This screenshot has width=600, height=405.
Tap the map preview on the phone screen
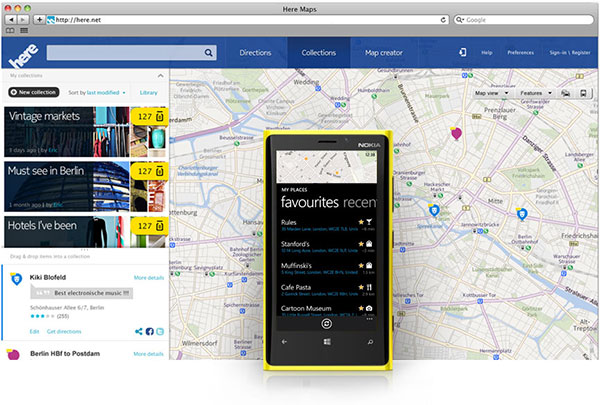[x=326, y=167]
